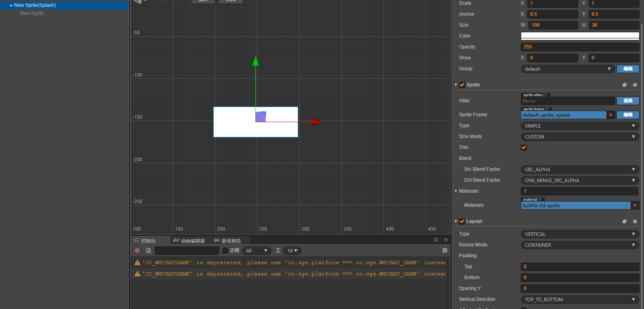Click the Sprite Frame 编辑 edit button

click(628, 115)
